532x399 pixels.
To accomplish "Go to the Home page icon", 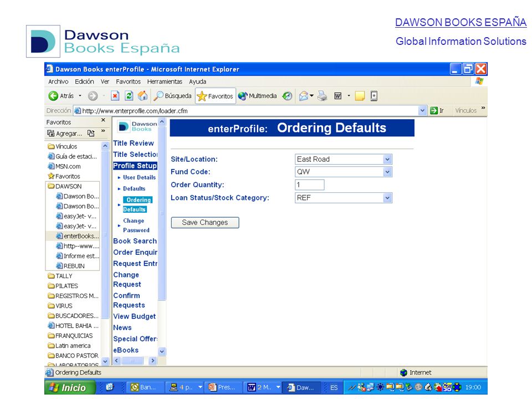I will pyautogui.click(x=143, y=96).
